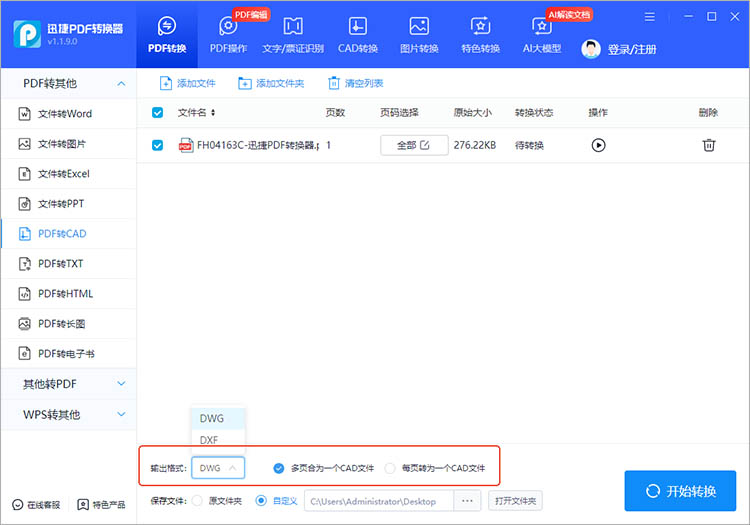Select PDF转长图 in the sidebar
750x525 pixels.
[x=68, y=324]
